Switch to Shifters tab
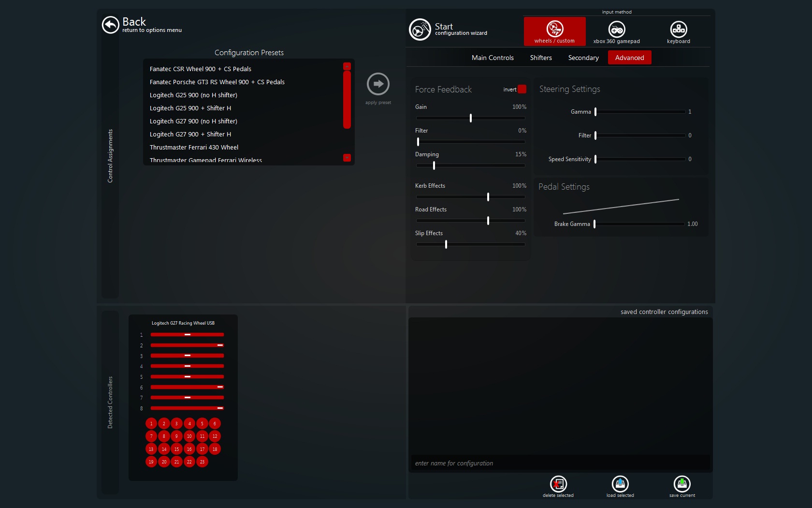The image size is (812, 508). pyautogui.click(x=541, y=58)
